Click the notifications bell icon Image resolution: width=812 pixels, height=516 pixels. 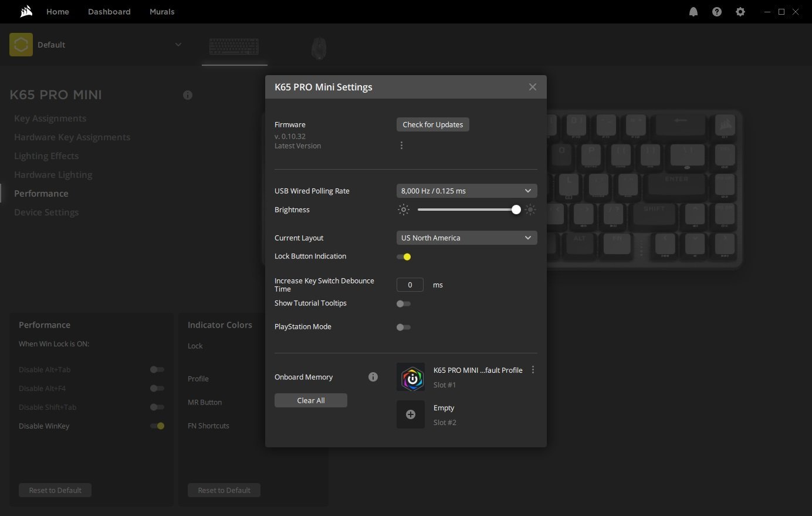(693, 12)
